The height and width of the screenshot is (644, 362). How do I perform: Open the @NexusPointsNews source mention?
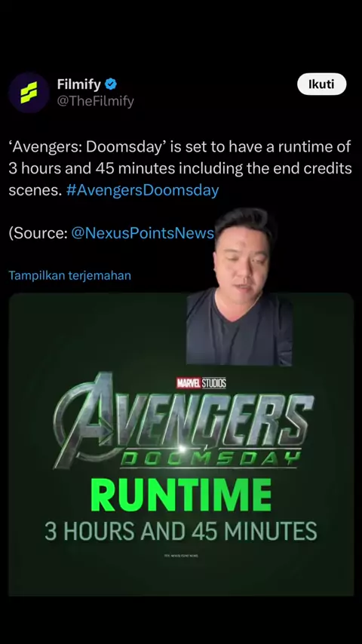pos(143,233)
